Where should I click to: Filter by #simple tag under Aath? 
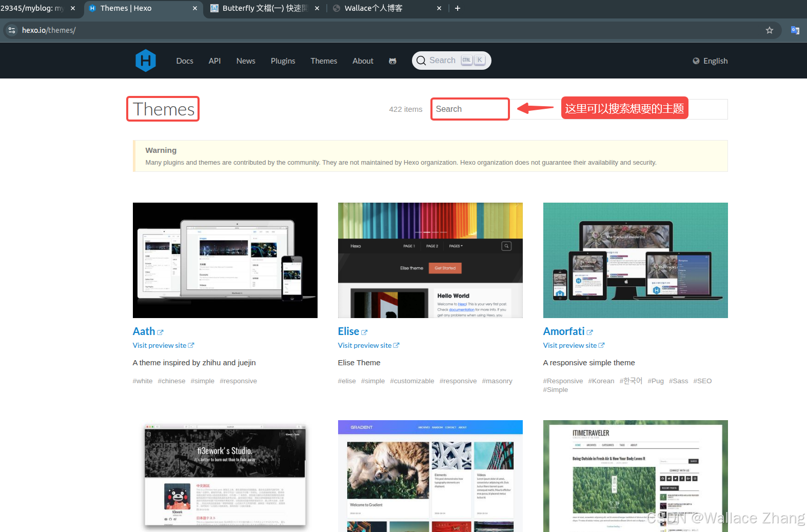tap(203, 381)
